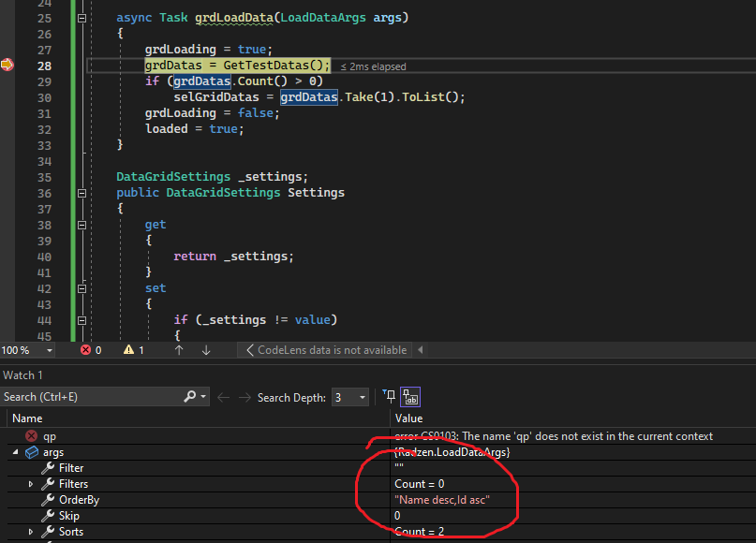Click the Value column header
Image resolution: width=756 pixels, height=543 pixels.
click(x=408, y=418)
